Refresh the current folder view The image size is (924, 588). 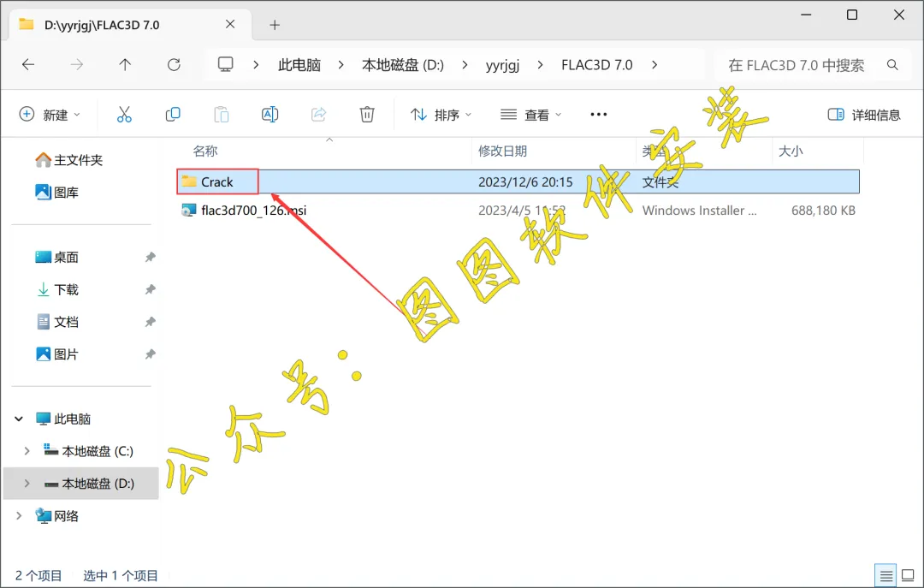[174, 65]
